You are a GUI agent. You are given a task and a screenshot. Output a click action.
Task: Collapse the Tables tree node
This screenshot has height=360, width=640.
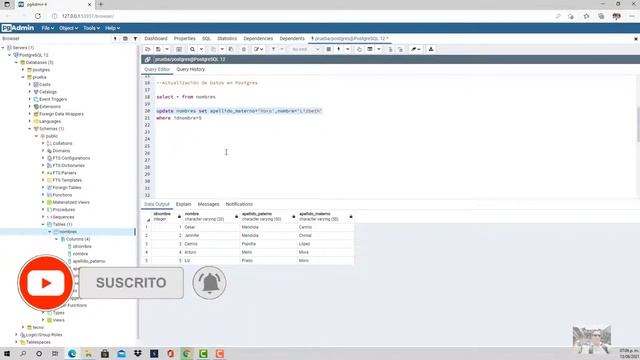pyautogui.click(x=43, y=224)
